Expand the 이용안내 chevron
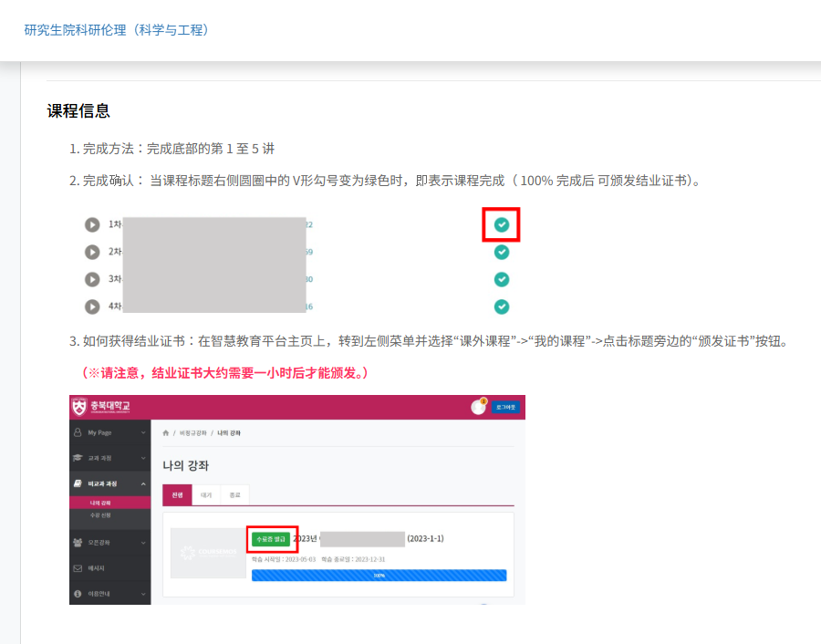Viewport: 821px width, 644px height. [143, 594]
